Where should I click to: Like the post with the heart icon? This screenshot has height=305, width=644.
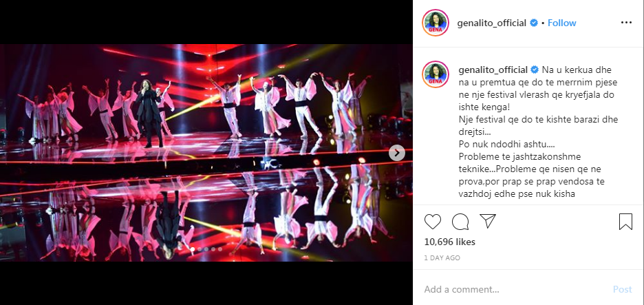433,222
